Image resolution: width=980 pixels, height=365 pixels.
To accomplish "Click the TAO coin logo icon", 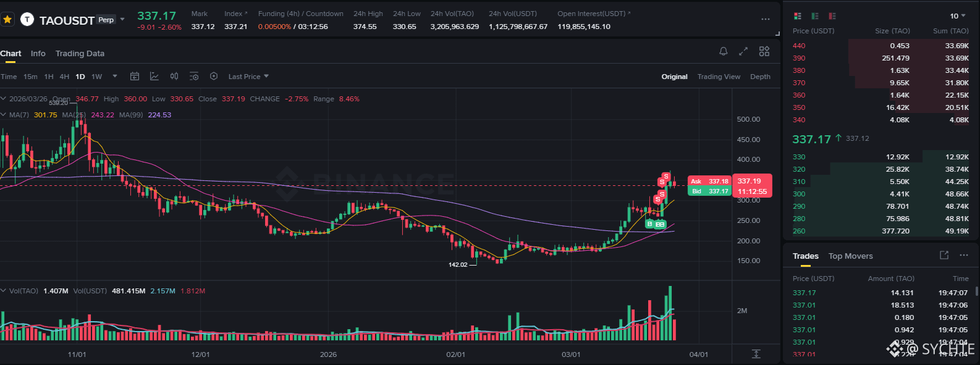I will [27, 20].
